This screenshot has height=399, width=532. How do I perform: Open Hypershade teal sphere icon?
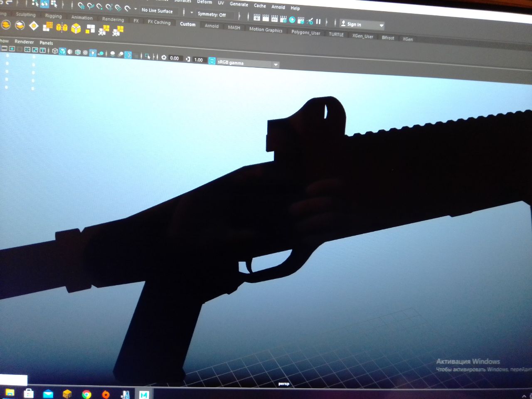coord(292,20)
